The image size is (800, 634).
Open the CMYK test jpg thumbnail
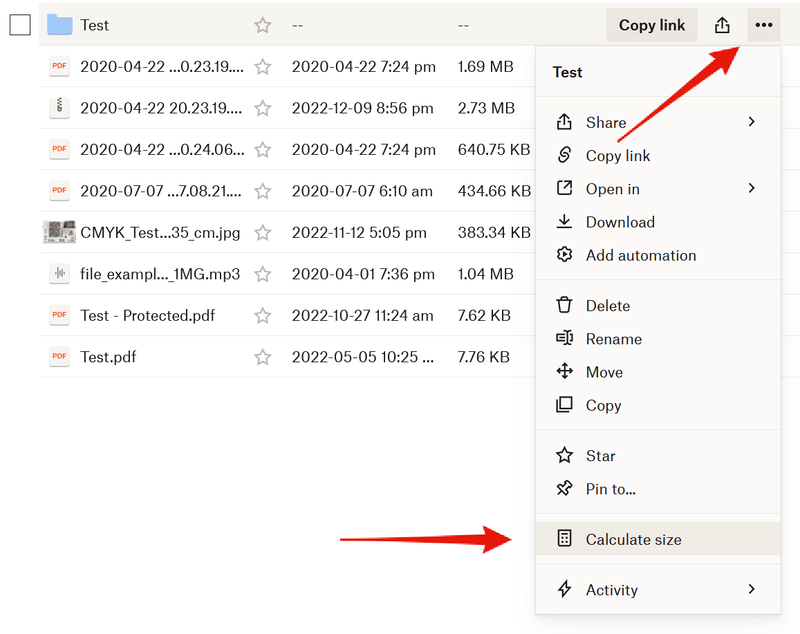point(60,232)
